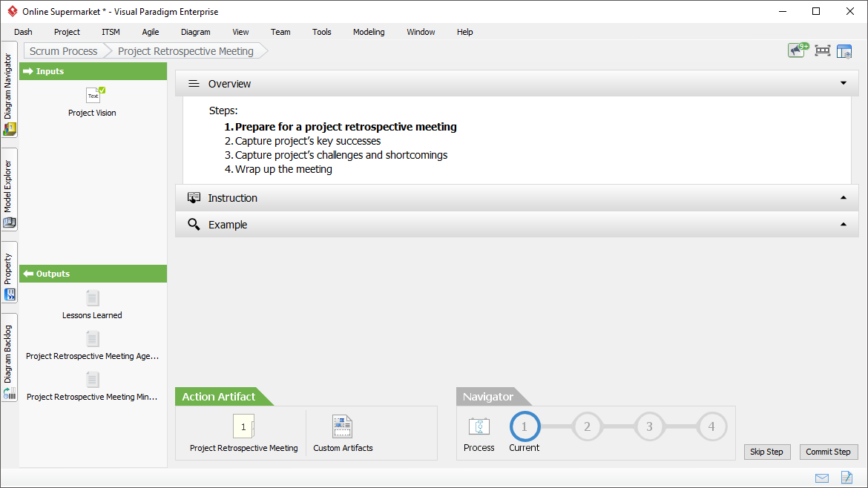Select step 'Prepare for a project retrospective meeting'
The width and height of the screenshot is (868, 488).
(x=346, y=127)
